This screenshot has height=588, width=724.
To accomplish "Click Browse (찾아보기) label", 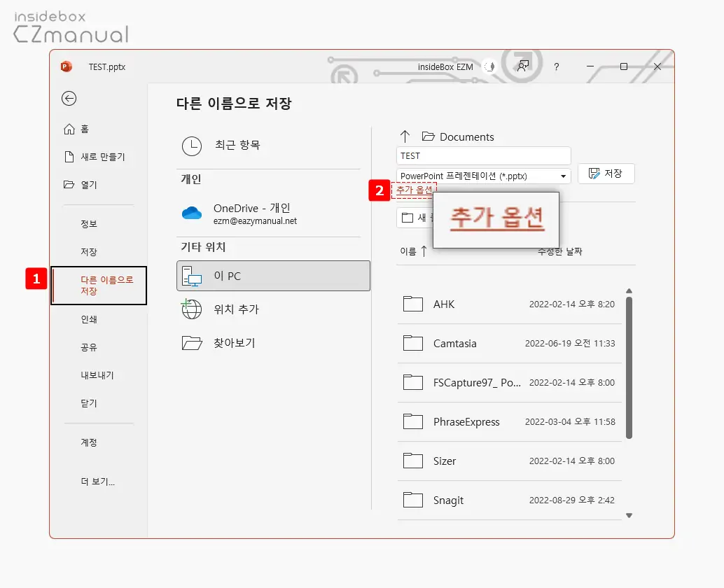I will 234,343.
